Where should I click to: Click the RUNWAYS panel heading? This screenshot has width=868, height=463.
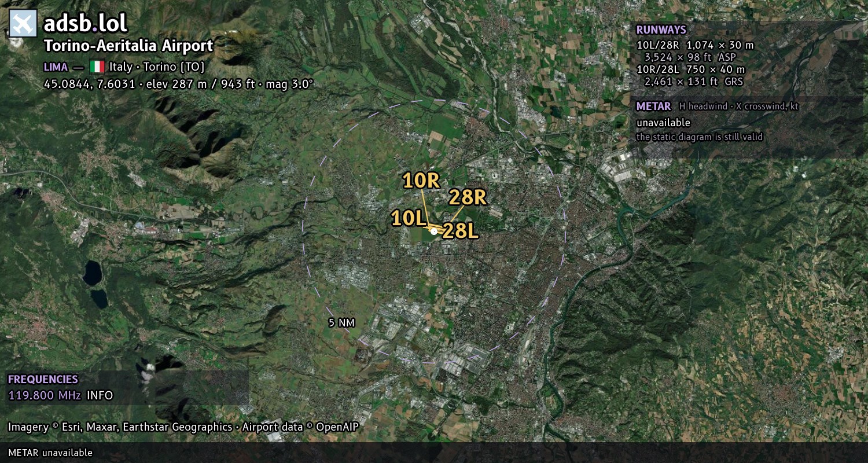tap(661, 30)
